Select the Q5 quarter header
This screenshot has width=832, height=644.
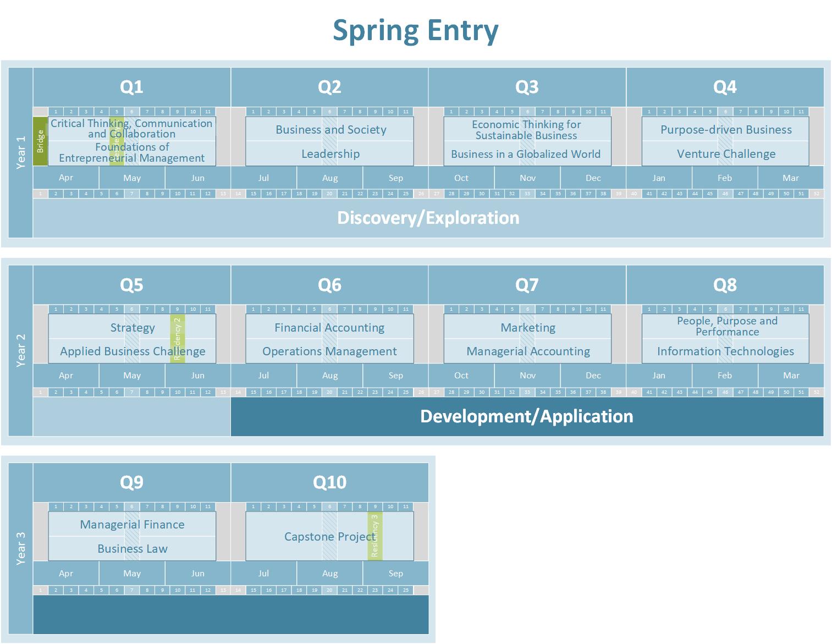132,285
